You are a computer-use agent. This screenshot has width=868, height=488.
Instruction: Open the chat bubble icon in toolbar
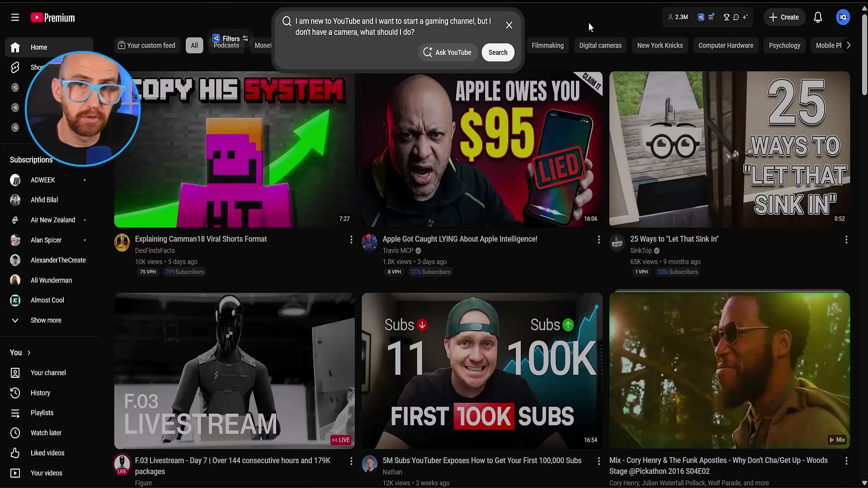[x=736, y=17]
